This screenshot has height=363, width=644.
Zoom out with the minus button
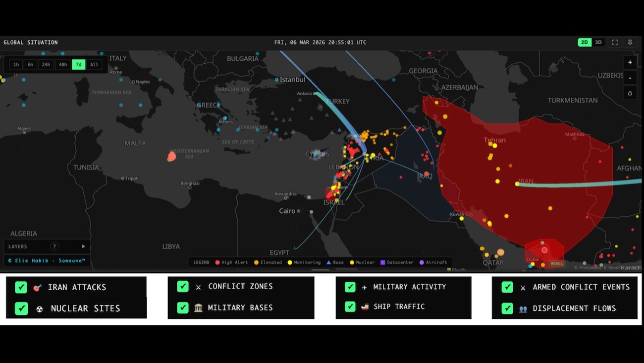pos(630,78)
